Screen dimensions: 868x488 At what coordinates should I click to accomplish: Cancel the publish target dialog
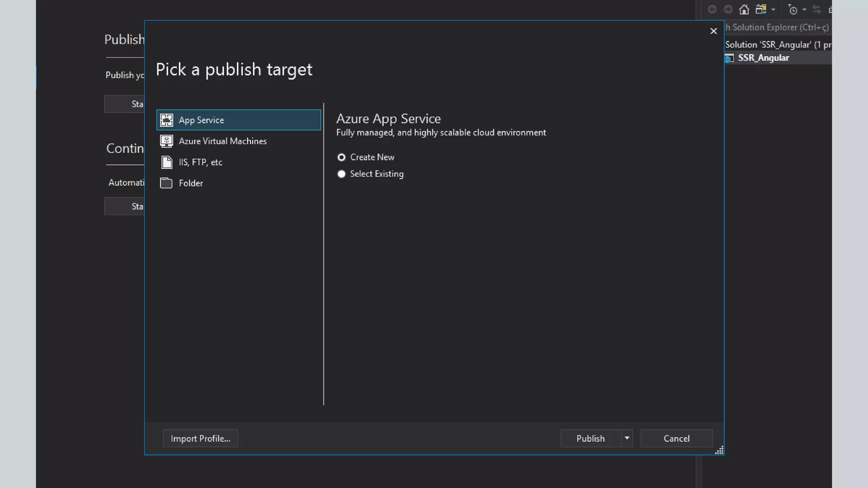click(676, 438)
